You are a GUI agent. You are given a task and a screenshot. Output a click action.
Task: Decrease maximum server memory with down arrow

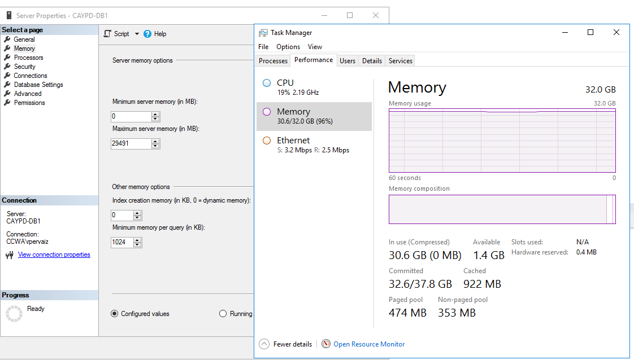(x=155, y=146)
